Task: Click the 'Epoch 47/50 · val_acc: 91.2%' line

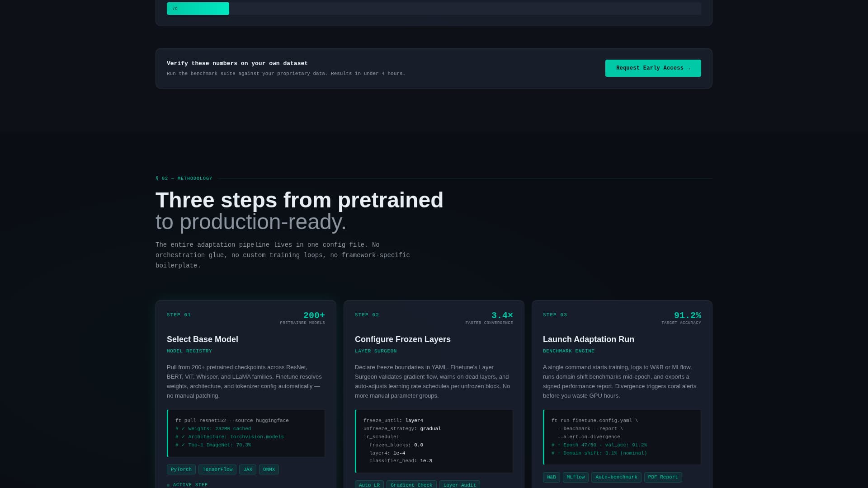Action: click(x=599, y=445)
